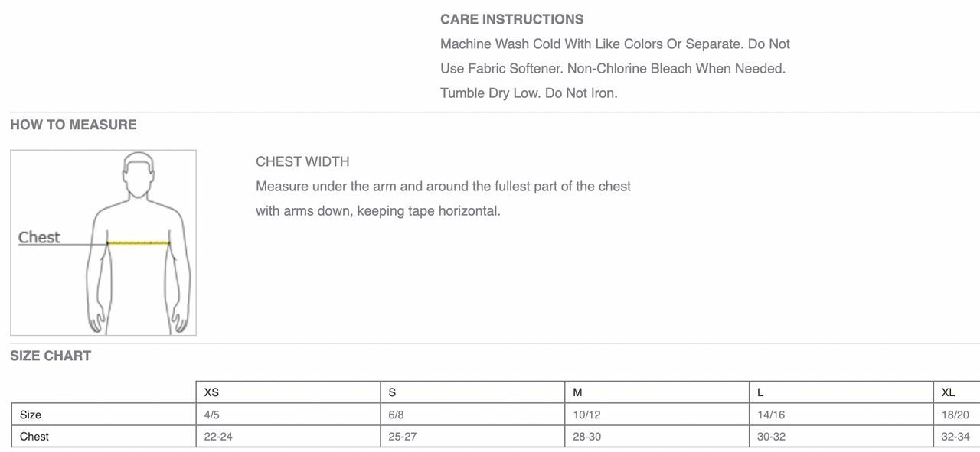Click the 18/20 size cell

(957, 415)
